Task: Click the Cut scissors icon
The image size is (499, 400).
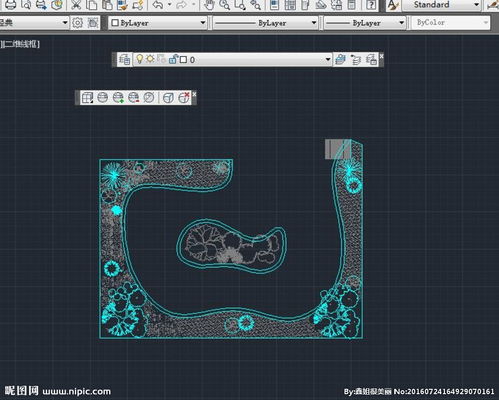Action: tap(76, 5)
